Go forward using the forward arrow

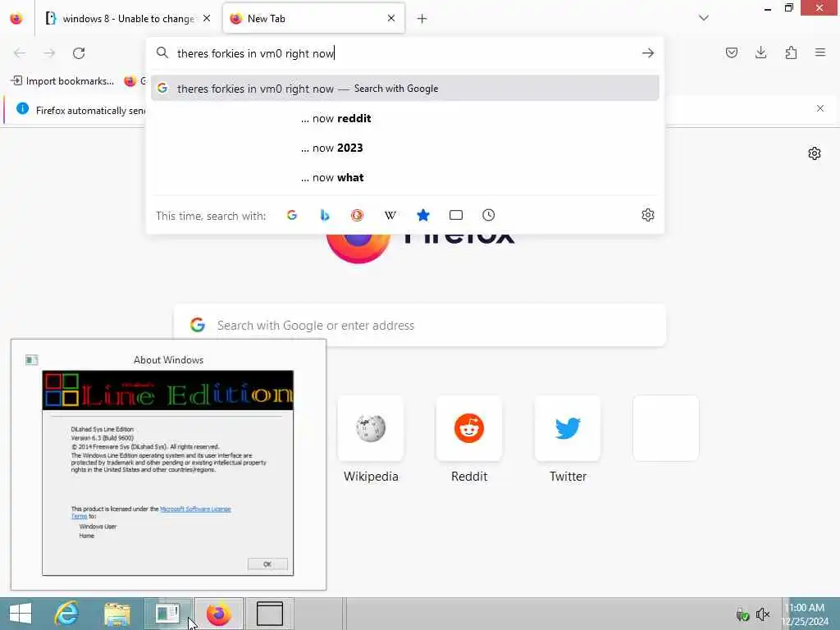pos(49,53)
